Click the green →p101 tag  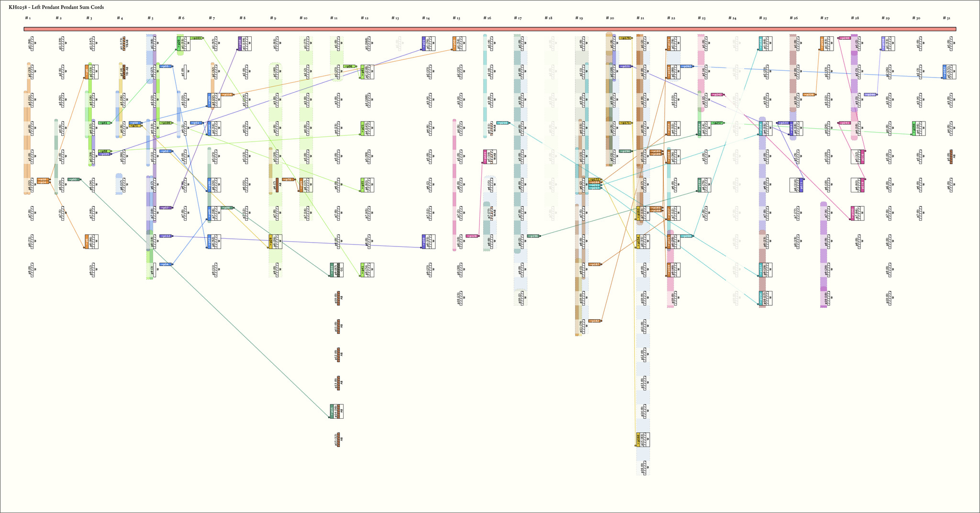197,38
